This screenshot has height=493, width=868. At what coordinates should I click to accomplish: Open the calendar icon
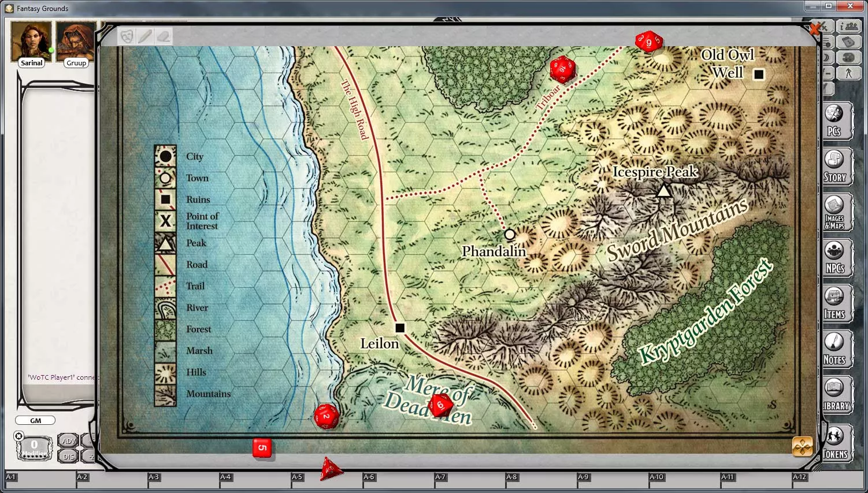click(848, 42)
